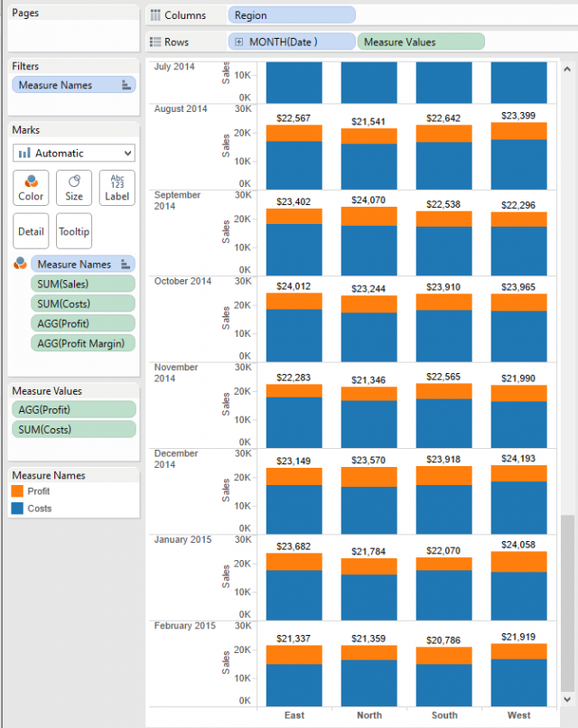Screen dimensions: 578x728
Task: Expand the MONTH(Date) pill plus sign
Action: (x=238, y=42)
